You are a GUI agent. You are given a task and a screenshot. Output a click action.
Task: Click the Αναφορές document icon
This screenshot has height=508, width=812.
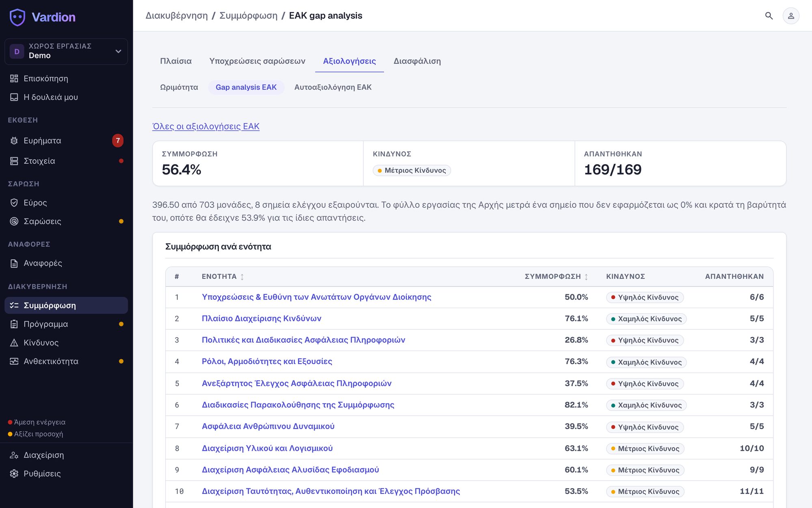[14, 263]
